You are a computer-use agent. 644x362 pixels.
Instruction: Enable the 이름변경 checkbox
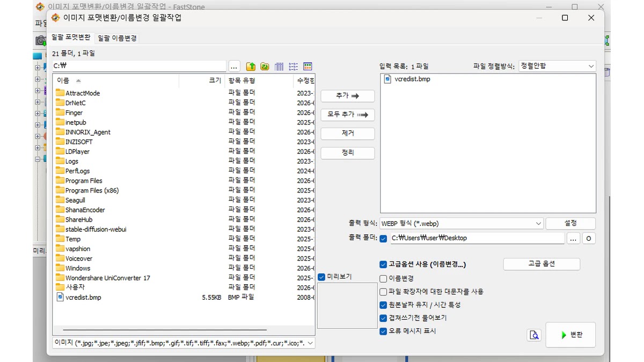click(383, 279)
